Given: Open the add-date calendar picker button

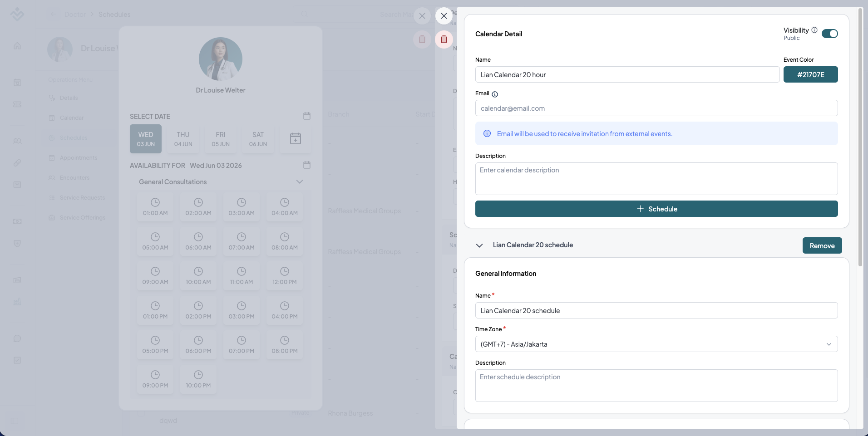Looking at the screenshot, I should (296, 139).
